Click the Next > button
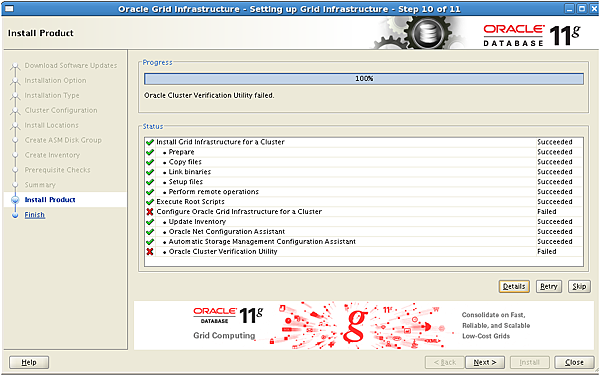Screen dimensions: 600x377 click(x=485, y=362)
